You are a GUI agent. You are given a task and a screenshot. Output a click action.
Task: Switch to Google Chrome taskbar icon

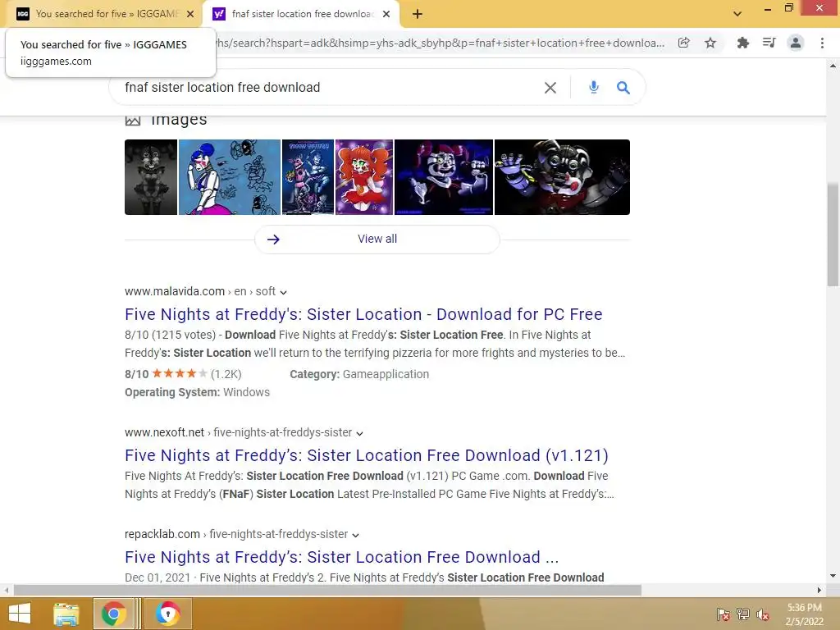[x=113, y=614]
